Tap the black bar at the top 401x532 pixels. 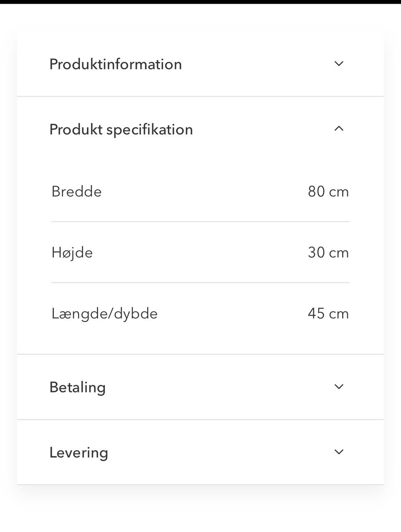coord(200,2)
